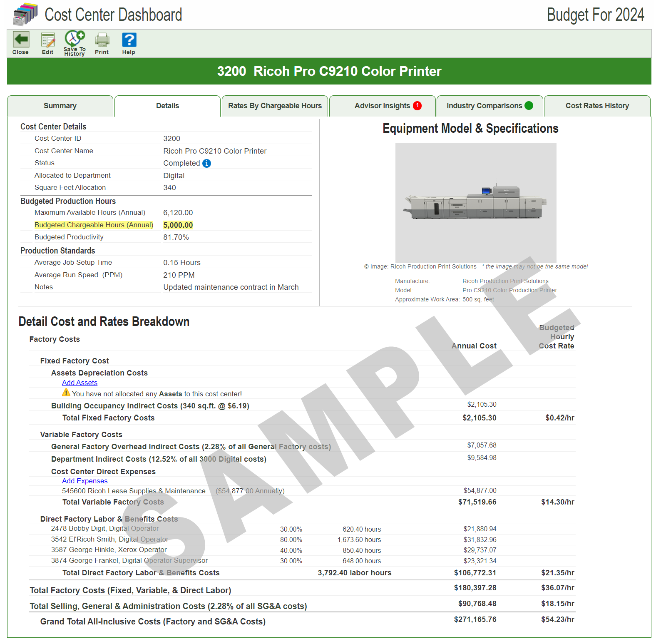
Task: Click the Budgeted Hourly Cost Rate column header
Action: tap(557, 337)
